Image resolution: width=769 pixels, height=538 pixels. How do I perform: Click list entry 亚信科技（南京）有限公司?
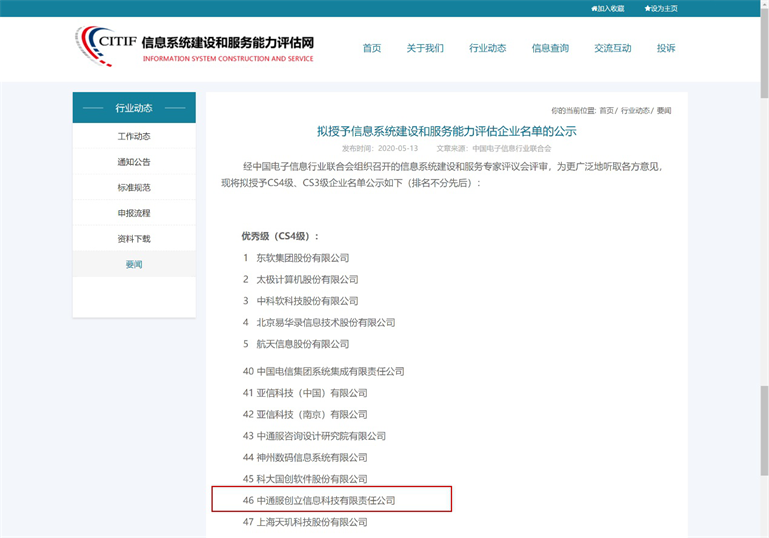pos(312,414)
